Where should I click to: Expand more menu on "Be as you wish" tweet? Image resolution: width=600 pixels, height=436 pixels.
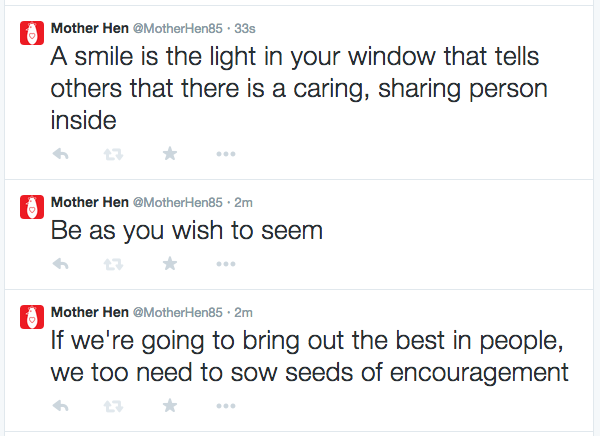click(226, 265)
